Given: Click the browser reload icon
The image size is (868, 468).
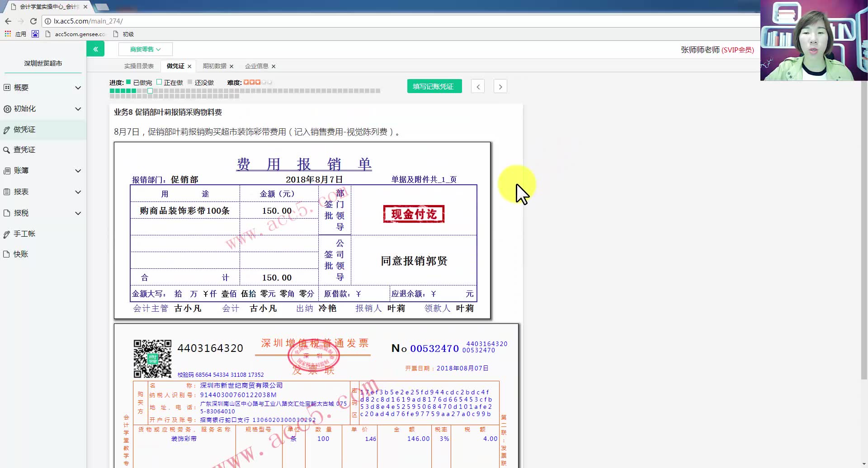Looking at the screenshot, I should point(33,21).
